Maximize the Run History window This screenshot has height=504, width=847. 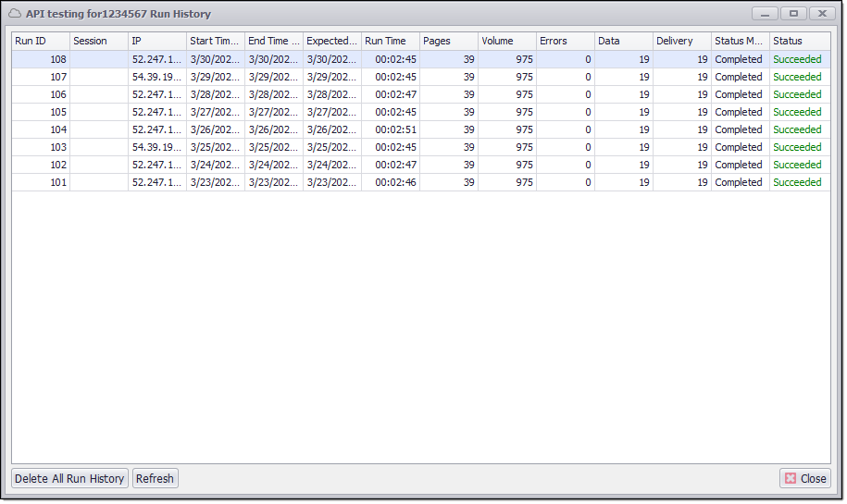(793, 14)
